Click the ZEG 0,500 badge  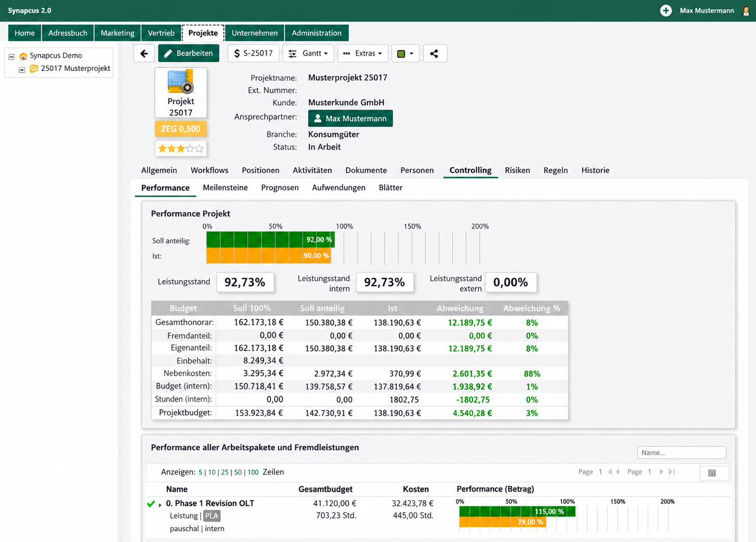point(181,129)
